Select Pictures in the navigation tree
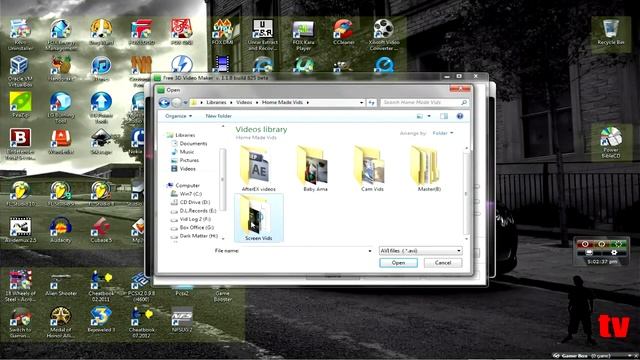The height and width of the screenshot is (360, 640). 189,160
